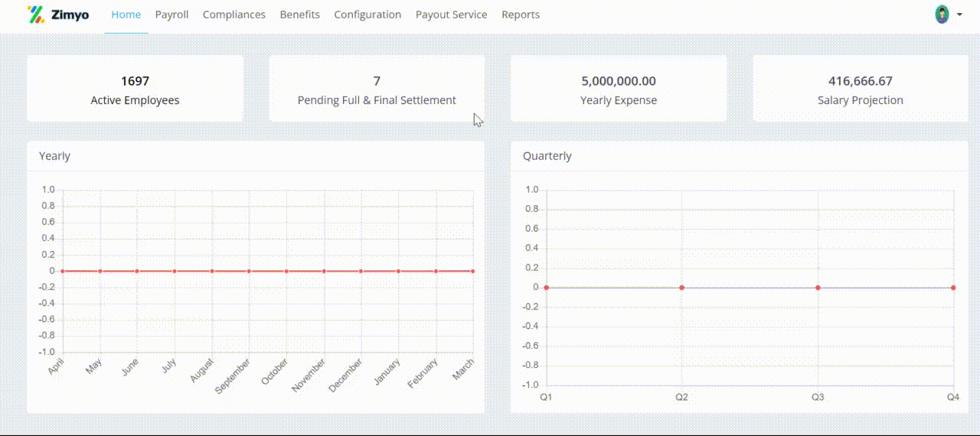The width and height of the screenshot is (980, 436).
Task: Click the Zimyo logo icon
Action: [35, 15]
